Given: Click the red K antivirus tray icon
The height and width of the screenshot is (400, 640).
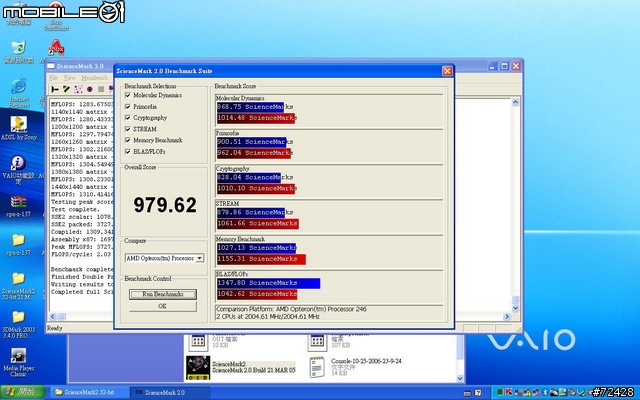Looking at the screenshot, I should (509, 392).
